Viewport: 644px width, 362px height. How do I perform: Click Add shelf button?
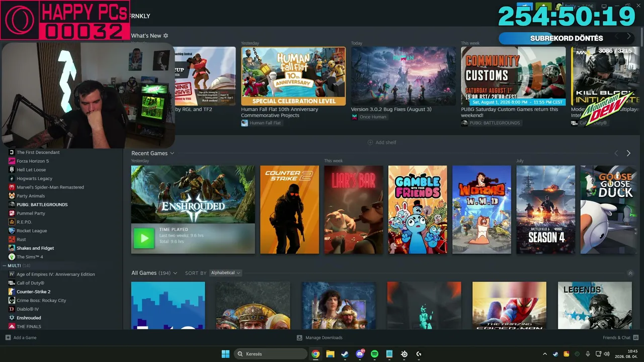point(382,142)
